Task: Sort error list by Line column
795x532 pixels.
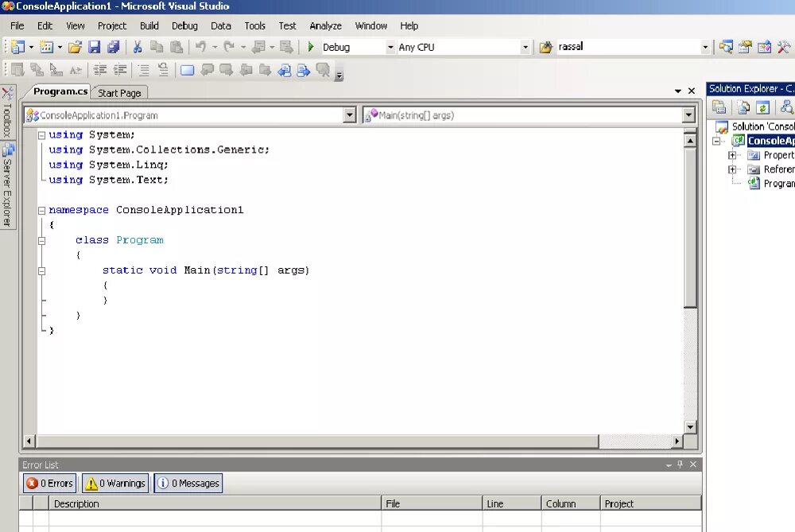Action: tap(512, 503)
